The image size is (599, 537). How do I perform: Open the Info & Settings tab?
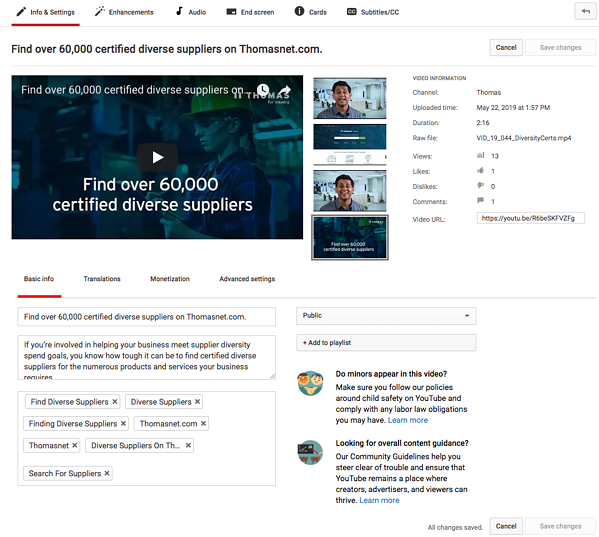pyautogui.click(x=45, y=12)
